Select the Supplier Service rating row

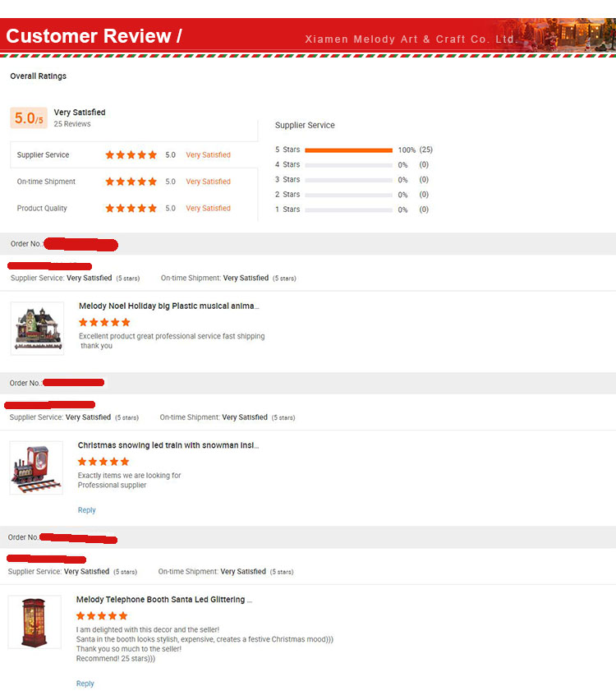[x=134, y=155]
